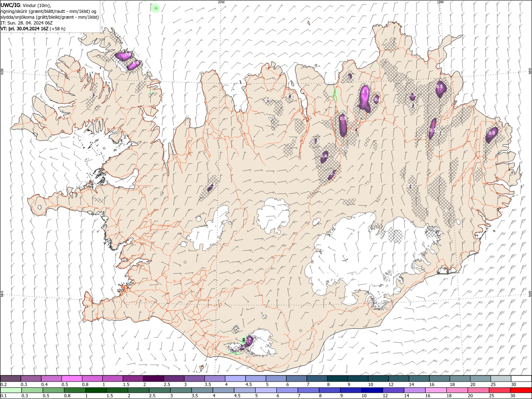Click the 'rigning/skúrir' description line
Viewport: 532px width, 399px height.
(x=49, y=11)
